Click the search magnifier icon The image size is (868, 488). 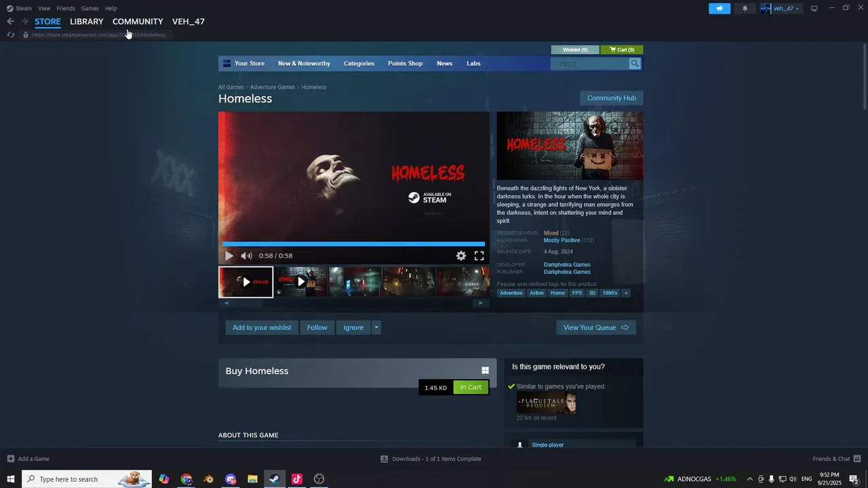(635, 64)
